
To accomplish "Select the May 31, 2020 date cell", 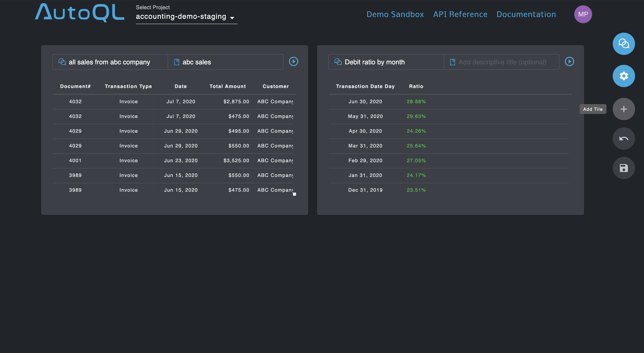I will pos(365,116).
